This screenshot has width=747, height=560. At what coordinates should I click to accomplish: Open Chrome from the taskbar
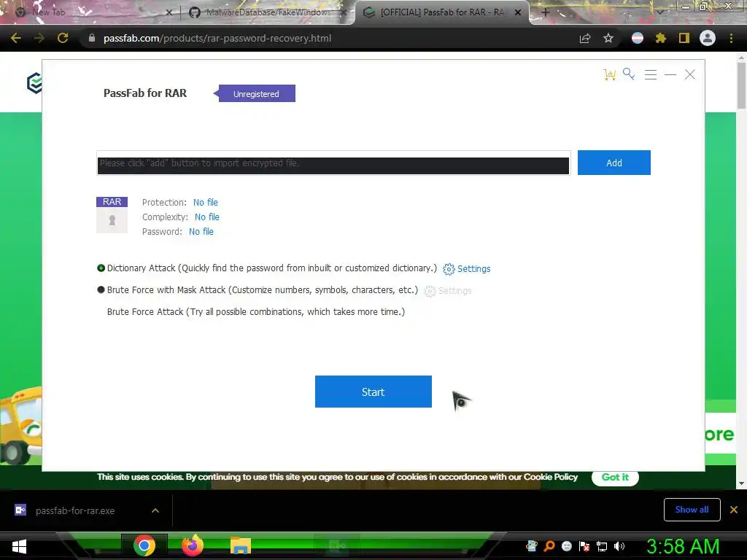144,545
